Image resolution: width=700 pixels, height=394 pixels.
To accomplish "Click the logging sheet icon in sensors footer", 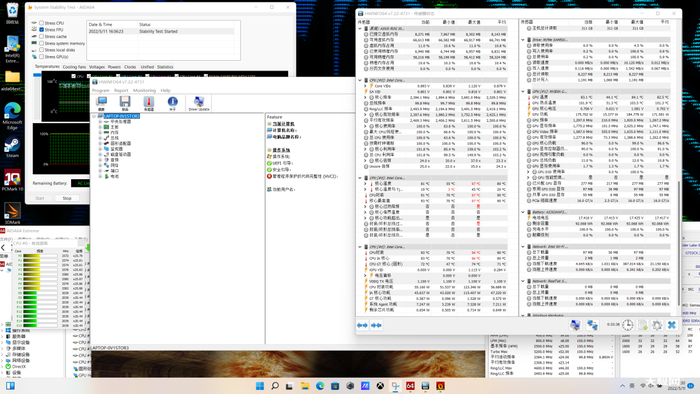I will click(x=643, y=325).
